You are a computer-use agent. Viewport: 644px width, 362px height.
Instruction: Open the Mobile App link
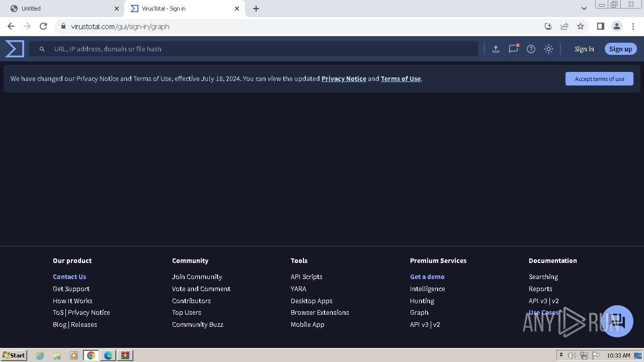[x=307, y=324]
